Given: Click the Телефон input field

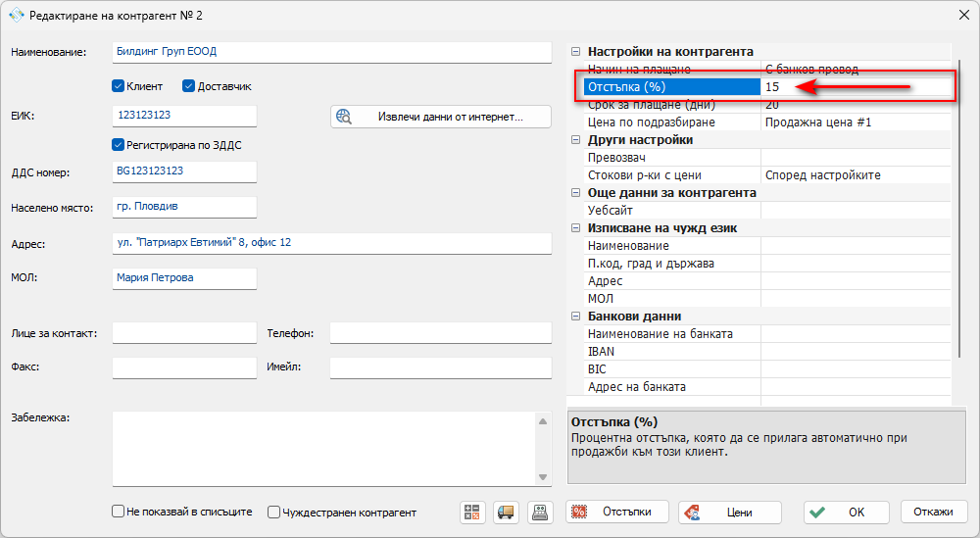Looking at the screenshot, I should click(x=441, y=332).
